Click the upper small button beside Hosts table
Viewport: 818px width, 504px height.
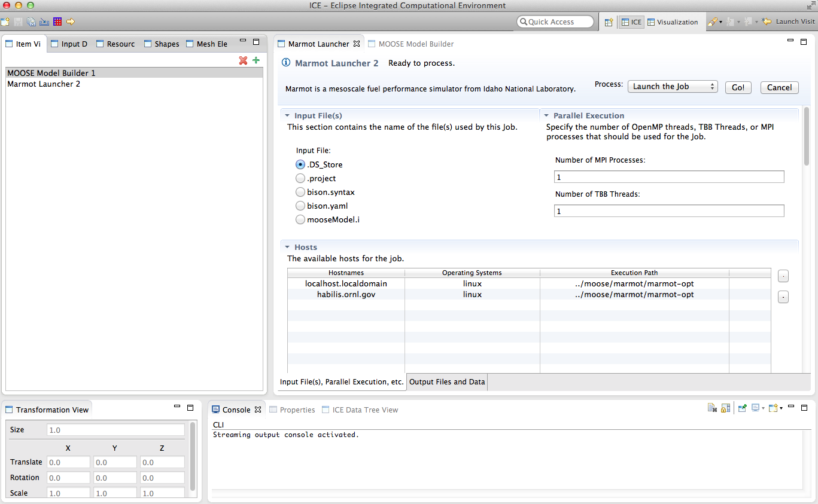(x=783, y=276)
